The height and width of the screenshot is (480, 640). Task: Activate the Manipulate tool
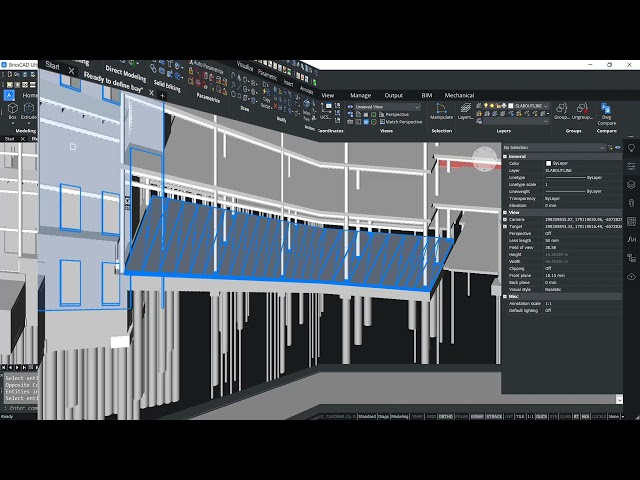tap(442, 111)
